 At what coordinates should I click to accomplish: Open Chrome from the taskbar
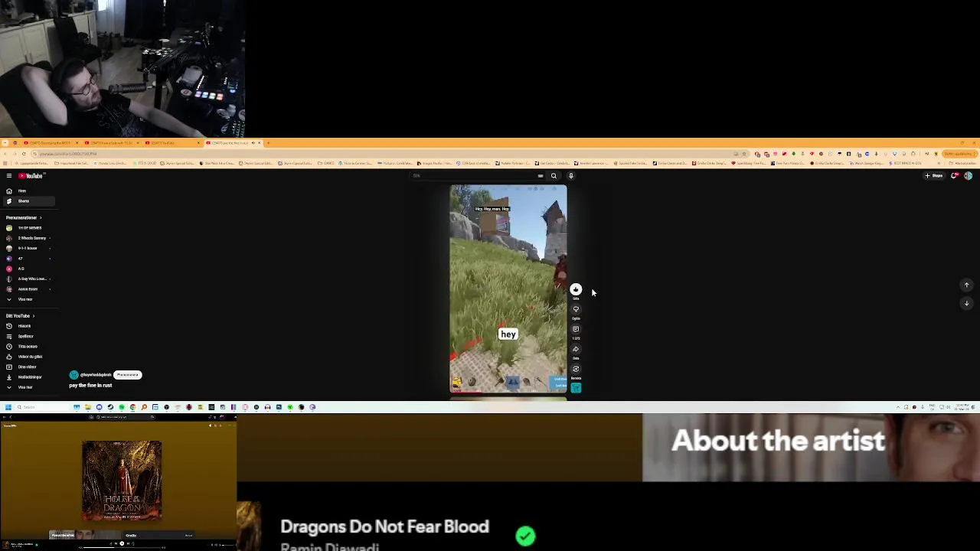click(132, 407)
